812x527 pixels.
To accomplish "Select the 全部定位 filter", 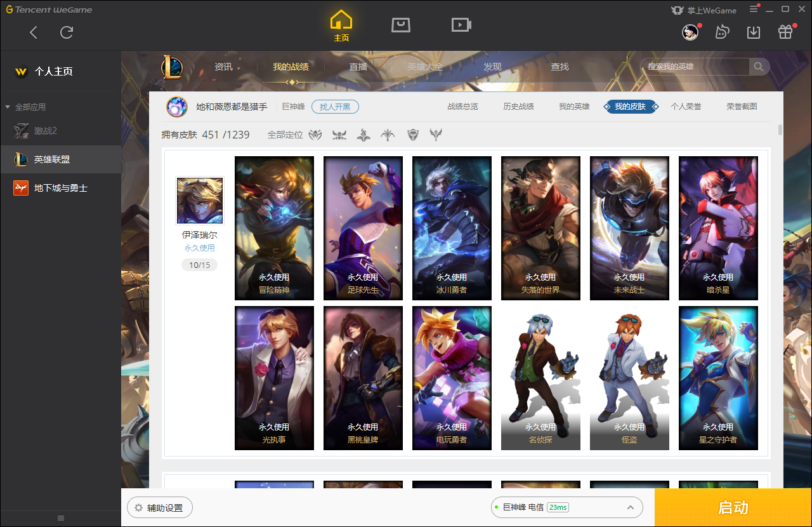I will tap(285, 135).
